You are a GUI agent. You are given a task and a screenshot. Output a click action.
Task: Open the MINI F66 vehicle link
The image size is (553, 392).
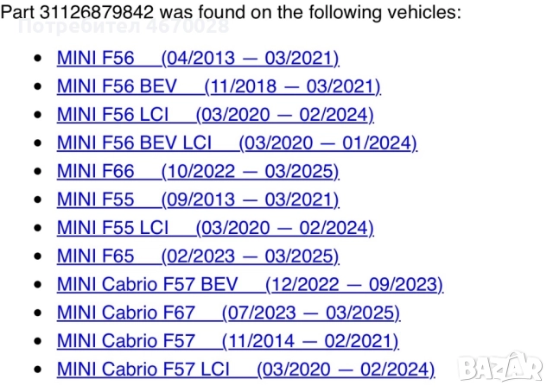tap(95, 171)
